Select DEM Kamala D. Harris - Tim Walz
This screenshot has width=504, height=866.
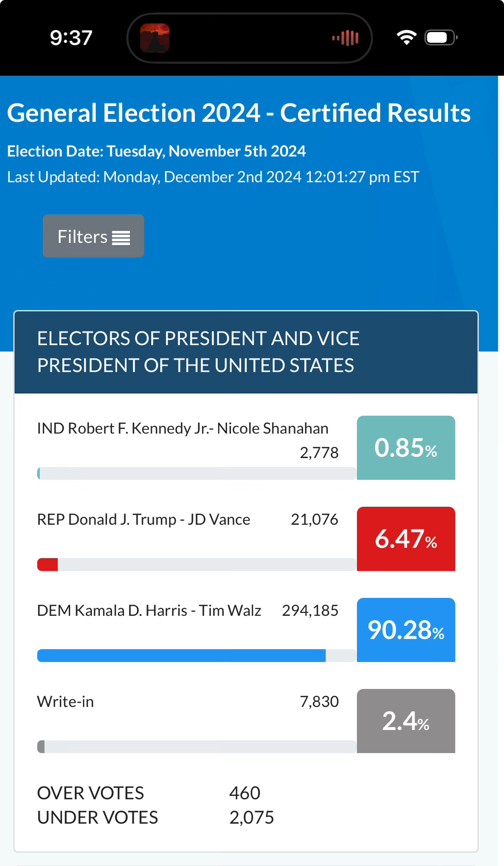pos(149,611)
